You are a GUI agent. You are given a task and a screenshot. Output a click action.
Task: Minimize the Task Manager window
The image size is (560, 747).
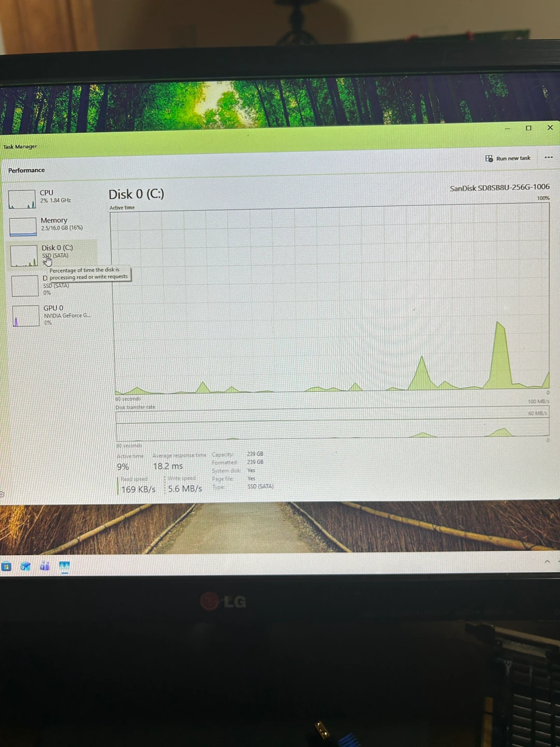[507, 128]
